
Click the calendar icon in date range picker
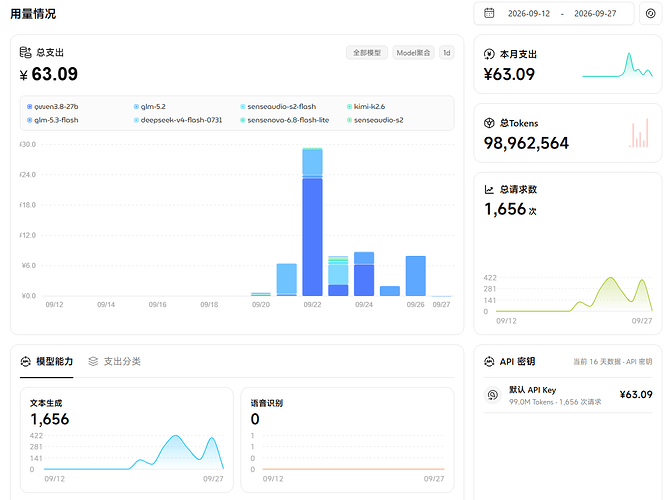pos(489,13)
